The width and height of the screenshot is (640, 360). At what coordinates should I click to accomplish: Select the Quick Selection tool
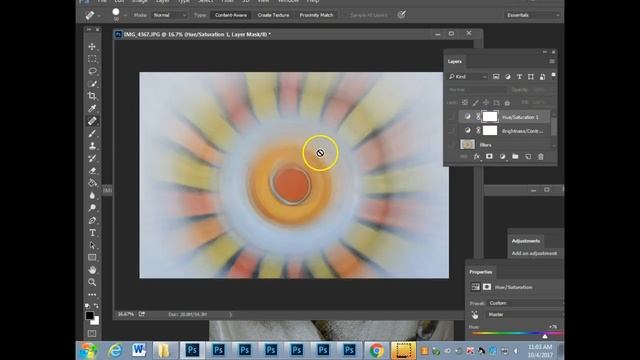coord(92,84)
